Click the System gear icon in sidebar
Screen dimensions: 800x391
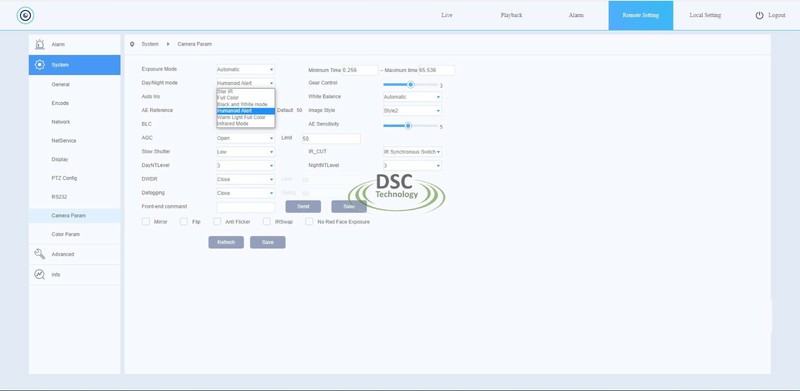[x=39, y=65]
